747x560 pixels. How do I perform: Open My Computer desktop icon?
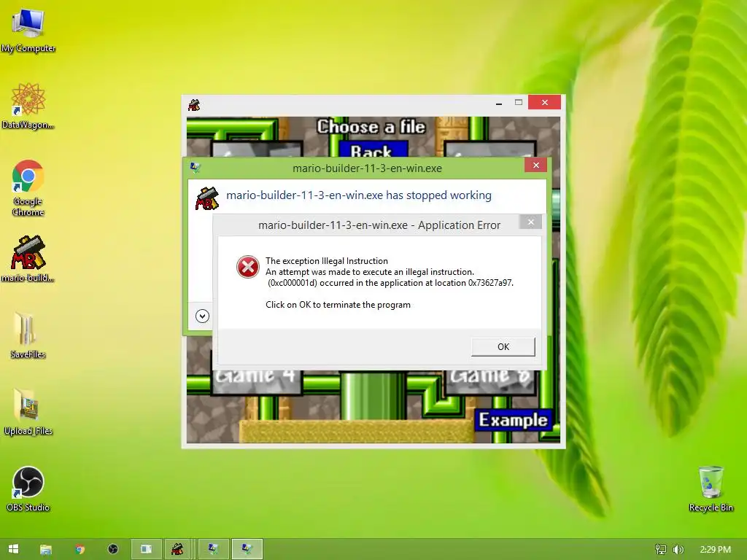[28, 31]
